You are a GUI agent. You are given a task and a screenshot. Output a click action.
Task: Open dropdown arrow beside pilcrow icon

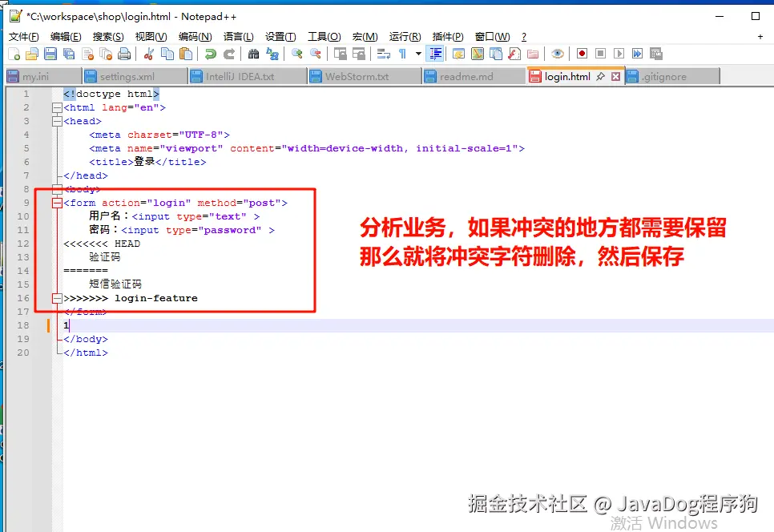tap(418, 54)
